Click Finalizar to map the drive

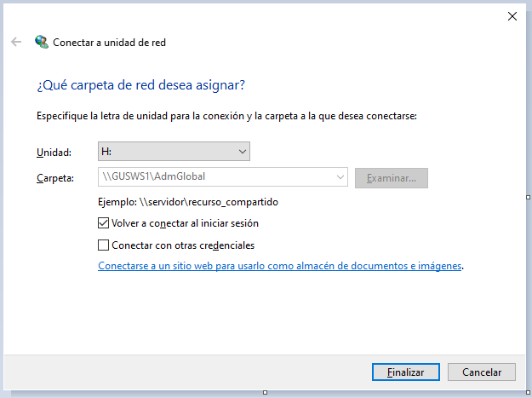(406, 372)
